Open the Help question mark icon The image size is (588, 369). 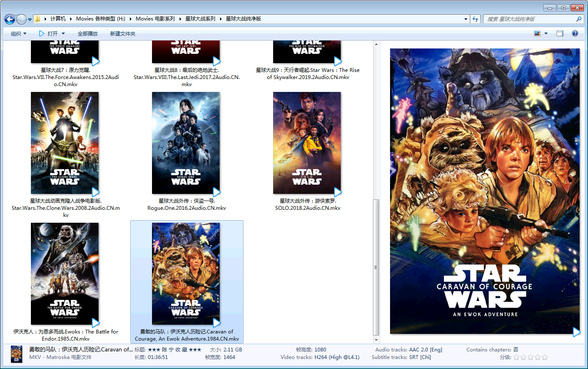pos(575,33)
